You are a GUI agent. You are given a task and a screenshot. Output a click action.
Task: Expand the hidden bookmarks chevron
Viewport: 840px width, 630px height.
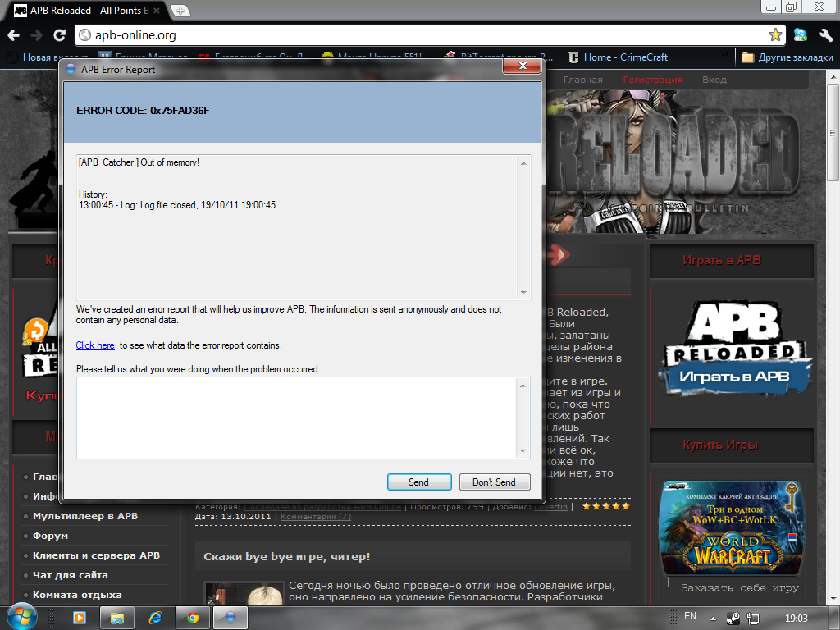point(725,54)
